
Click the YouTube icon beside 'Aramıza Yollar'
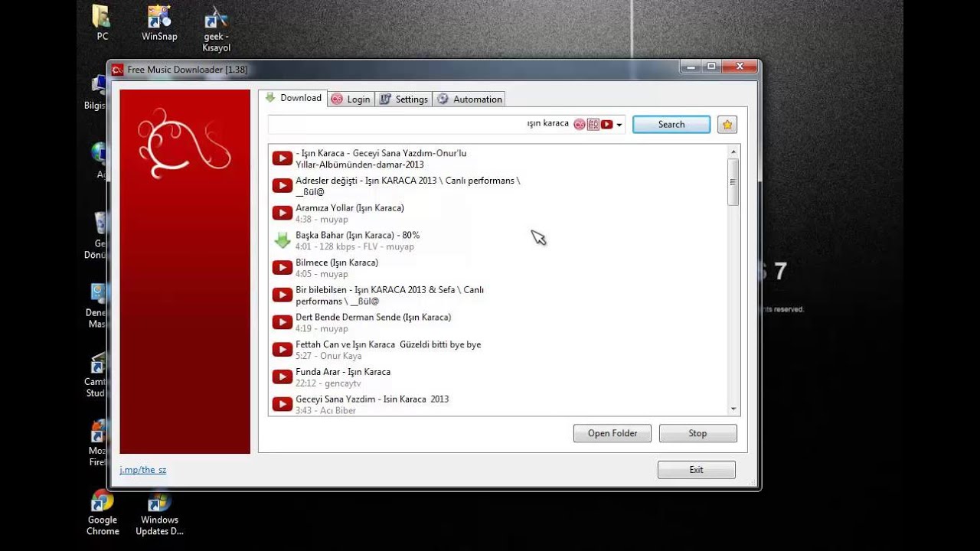tap(283, 213)
